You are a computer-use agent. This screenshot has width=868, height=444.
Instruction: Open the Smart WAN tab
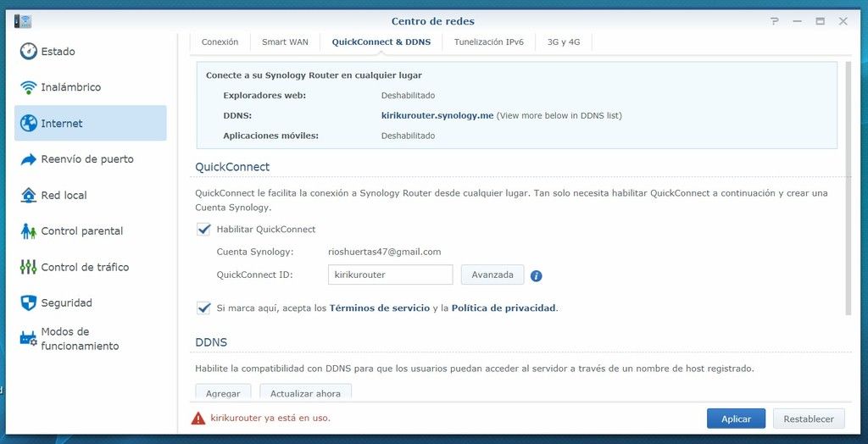click(285, 42)
